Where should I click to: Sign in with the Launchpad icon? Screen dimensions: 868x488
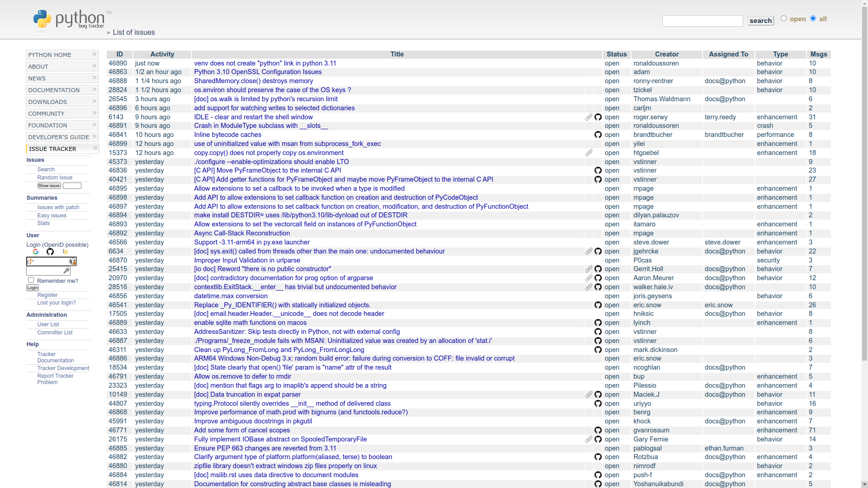[x=65, y=252]
